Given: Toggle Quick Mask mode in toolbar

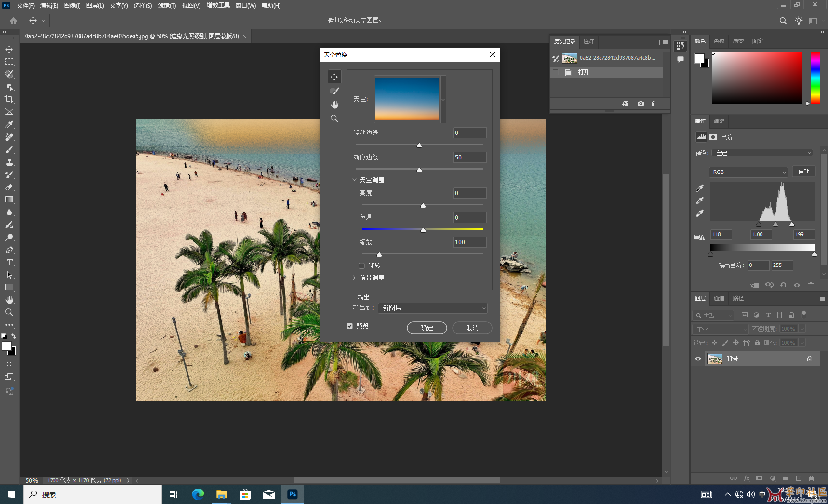Looking at the screenshot, I should (x=9, y=364).
